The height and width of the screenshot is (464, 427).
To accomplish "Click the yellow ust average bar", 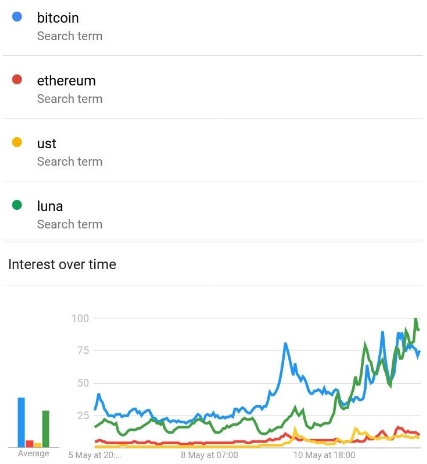I will (38, 445).
